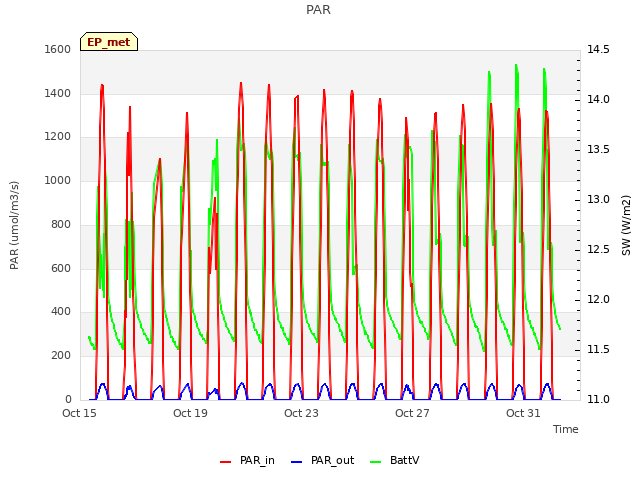Click the 1400 left axis tick label

58,93
